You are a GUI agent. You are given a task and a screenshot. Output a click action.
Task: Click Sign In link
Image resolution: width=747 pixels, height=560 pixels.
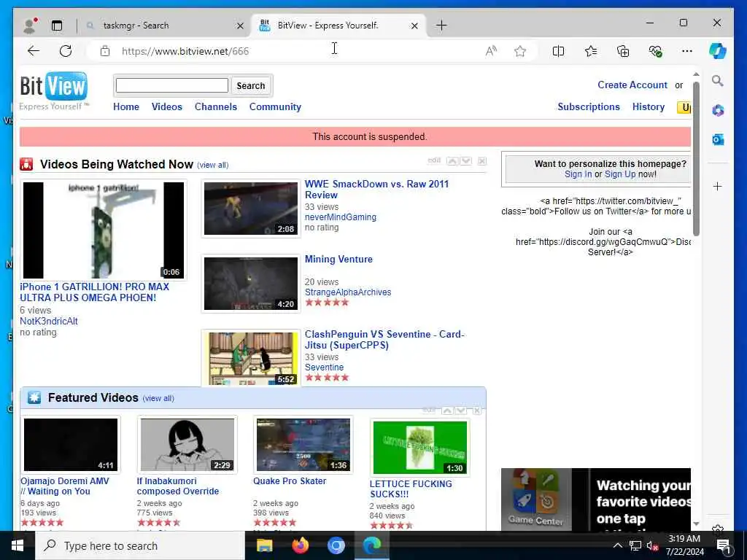click(578, 174)
